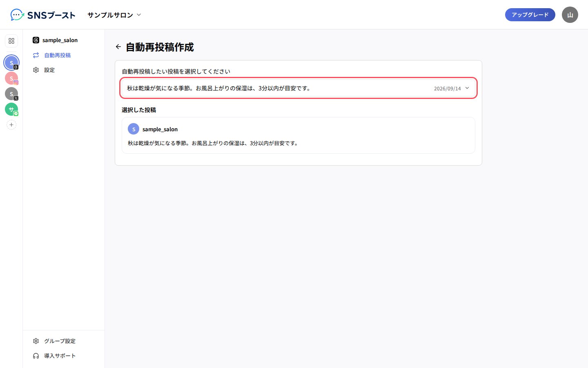Select the Instagram account avatar
The height and width of the screenshot is (368, 588).
click(x=11, y=78)
